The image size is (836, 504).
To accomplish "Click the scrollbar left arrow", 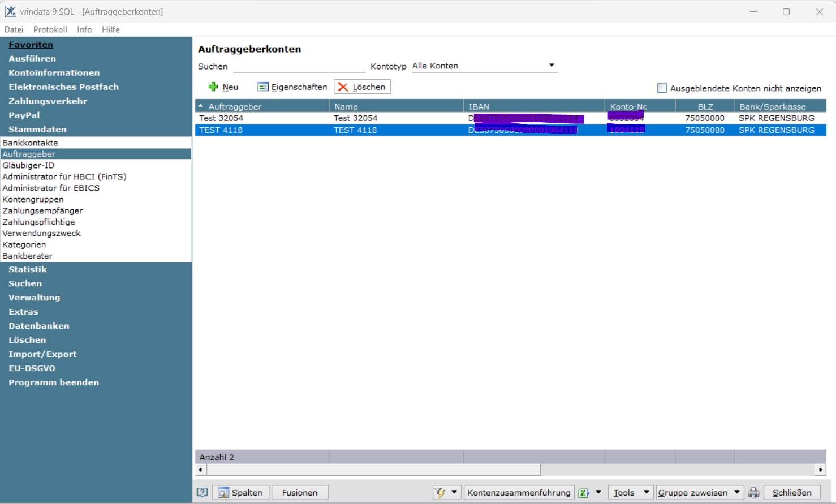I will pos(201,469).
